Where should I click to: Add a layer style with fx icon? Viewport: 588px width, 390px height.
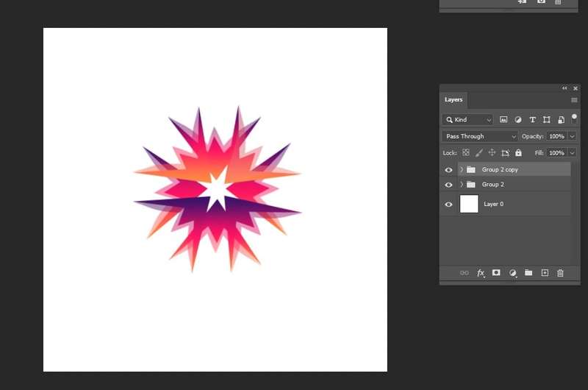click(481, 273)
